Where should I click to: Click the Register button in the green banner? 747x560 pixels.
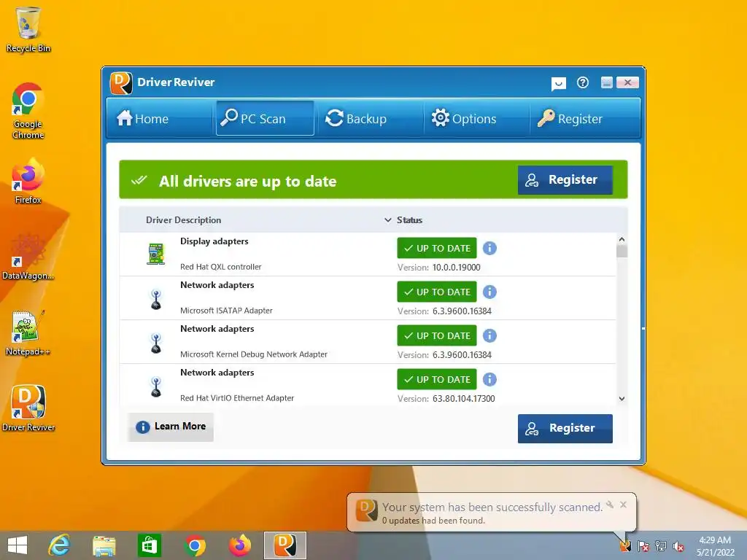[565, 180]
